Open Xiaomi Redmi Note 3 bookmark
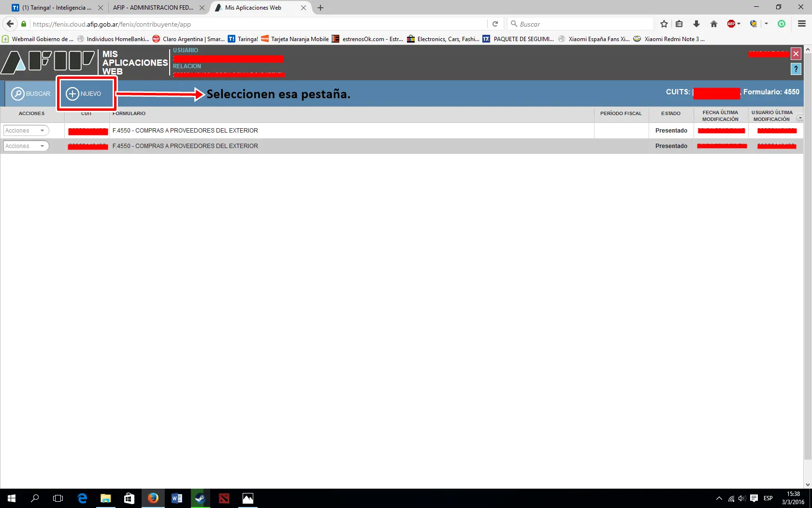The width and height of the screenshot is (812, 508). [x=669, y=39]
